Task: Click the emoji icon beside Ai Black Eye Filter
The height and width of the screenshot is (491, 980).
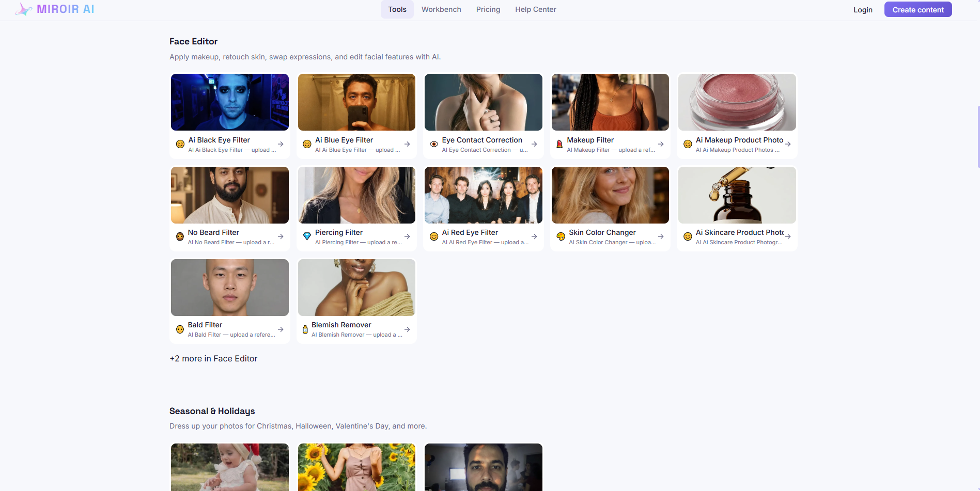Action: click(x=180, y=144)
